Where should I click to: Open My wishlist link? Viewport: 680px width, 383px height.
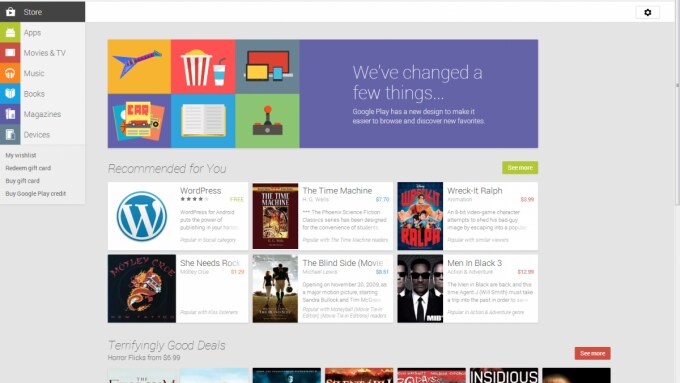(x=21, y=155)
